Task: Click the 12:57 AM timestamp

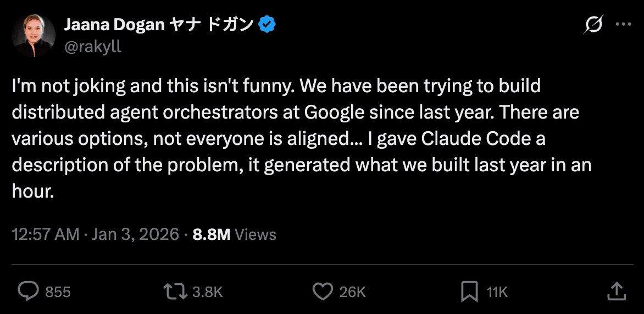Action: point(46,234)
